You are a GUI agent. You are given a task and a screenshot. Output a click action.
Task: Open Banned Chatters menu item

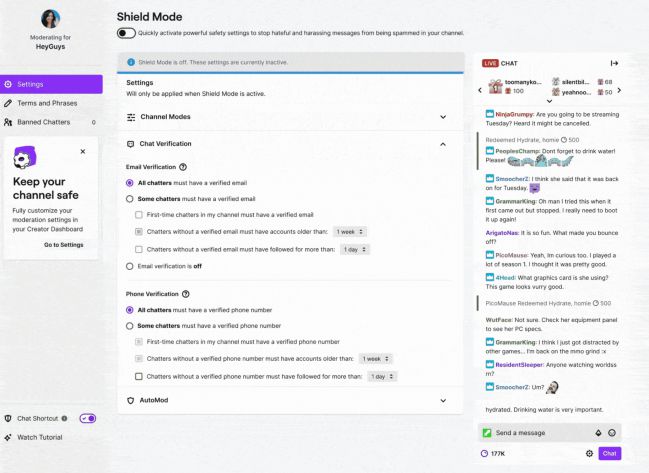coord(51,122)
